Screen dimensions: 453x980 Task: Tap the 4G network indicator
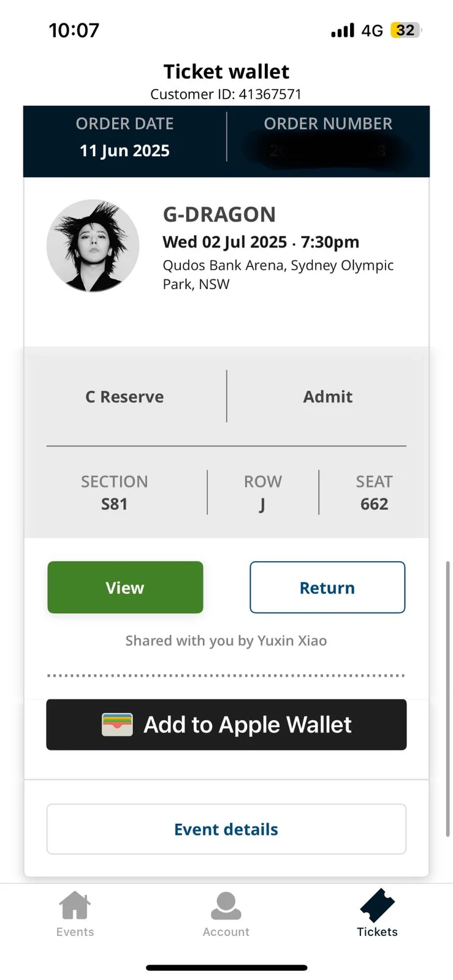372,31
